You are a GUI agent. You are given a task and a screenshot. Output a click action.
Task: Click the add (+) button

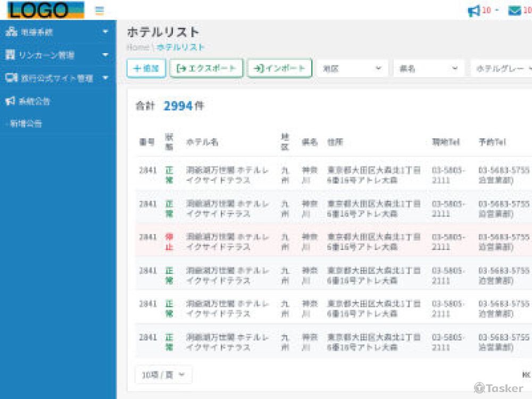pyautogui.click(x=146, y=68)
